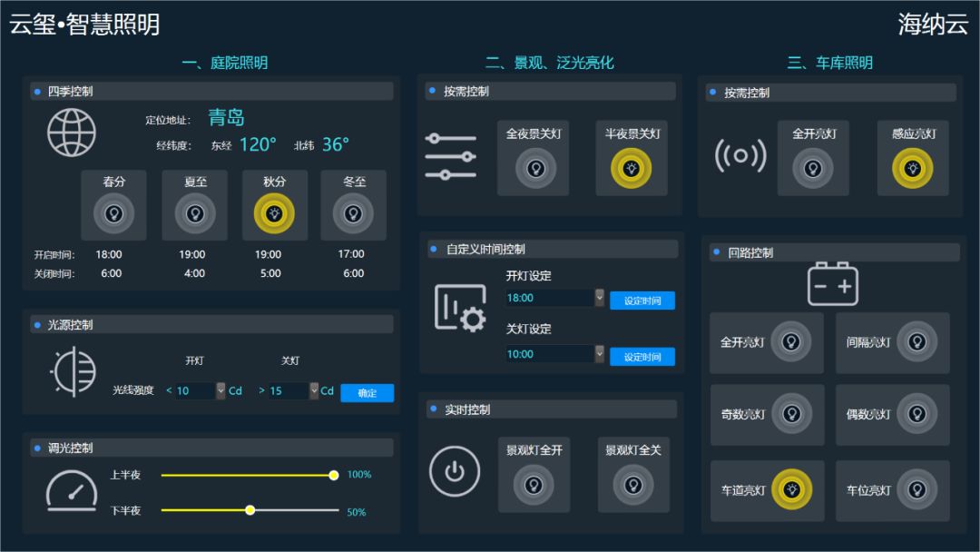Open the 开灯设定 time dropdown arrow
This screenshot has width=980, height=552.
(600, 298)
